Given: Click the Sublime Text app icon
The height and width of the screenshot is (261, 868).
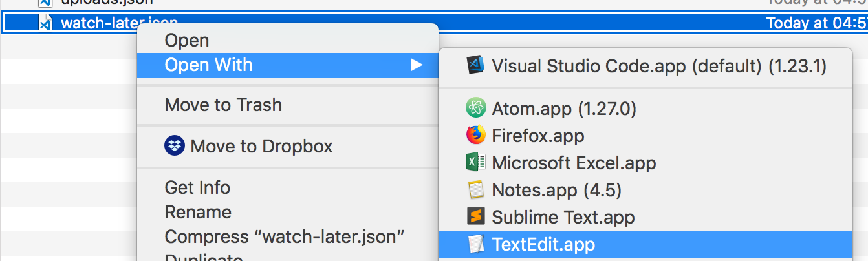Looking at the screenshot, I should coord(475,217).
